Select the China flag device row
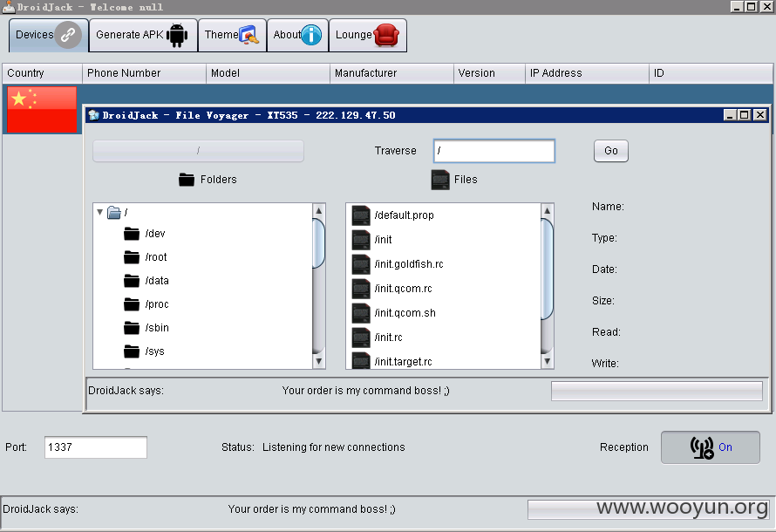 (42, 110)
